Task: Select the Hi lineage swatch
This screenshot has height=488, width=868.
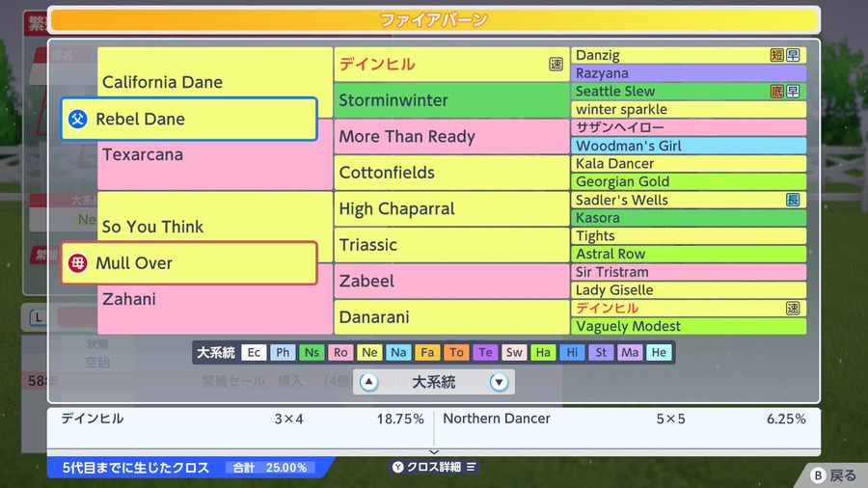Action: [x=572, y=352]
